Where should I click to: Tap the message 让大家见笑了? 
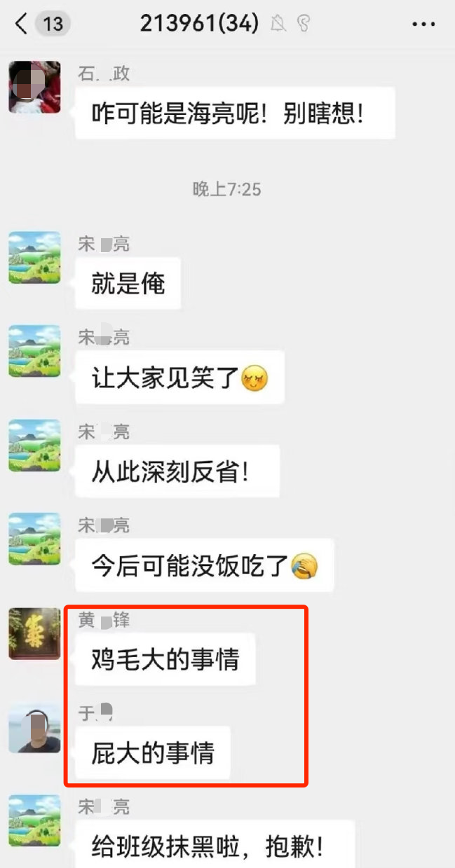coord(179,378)
